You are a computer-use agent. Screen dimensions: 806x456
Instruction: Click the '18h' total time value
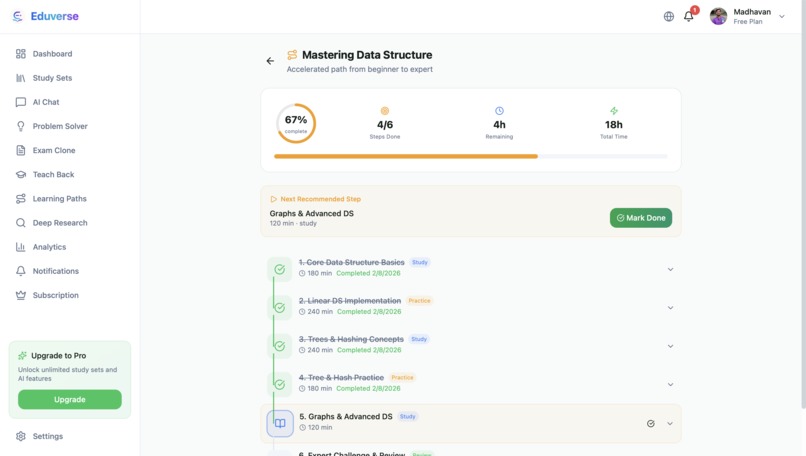tap(614, 124)
